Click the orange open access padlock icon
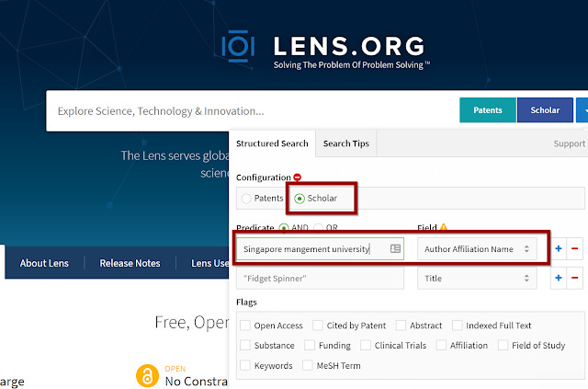 (x=147, y=375)
